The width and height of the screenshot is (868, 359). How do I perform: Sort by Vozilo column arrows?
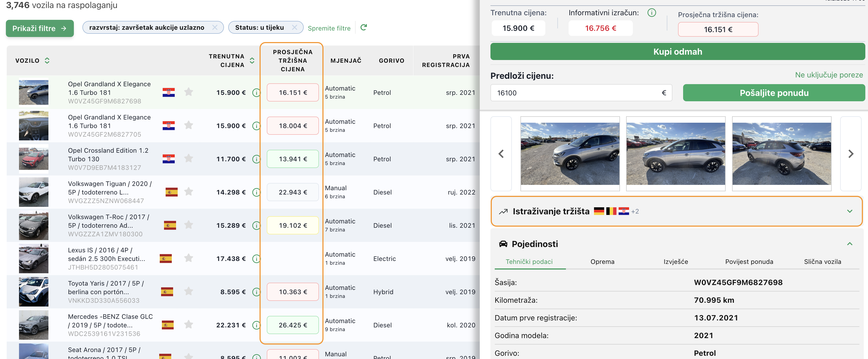click(x=47, y=60)
